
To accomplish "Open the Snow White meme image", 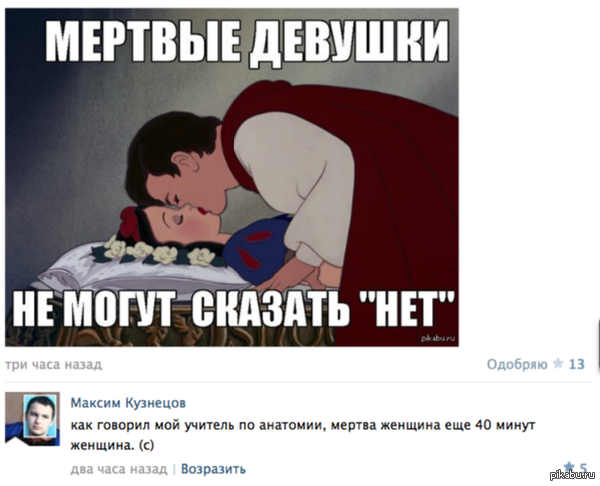I will click(232, 177).
